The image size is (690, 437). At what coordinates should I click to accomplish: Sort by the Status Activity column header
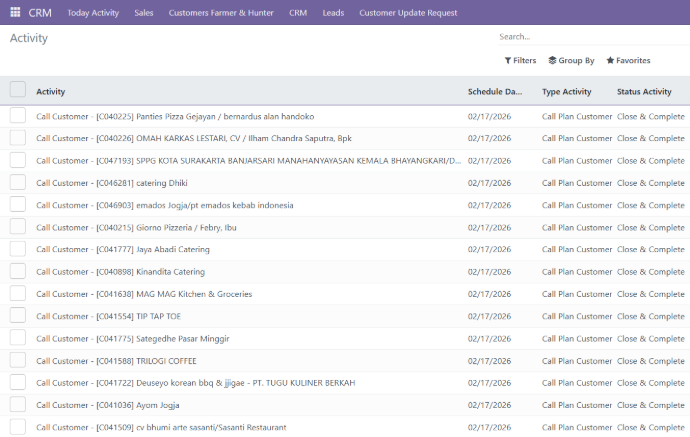(x=644, y=92)
